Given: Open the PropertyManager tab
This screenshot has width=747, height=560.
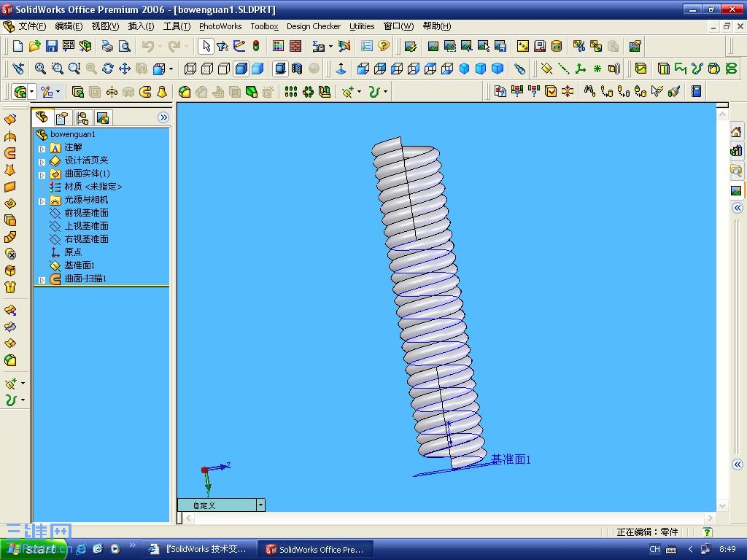Looking at the screenshot, I should pyautogui.click(x=62, y=117).
